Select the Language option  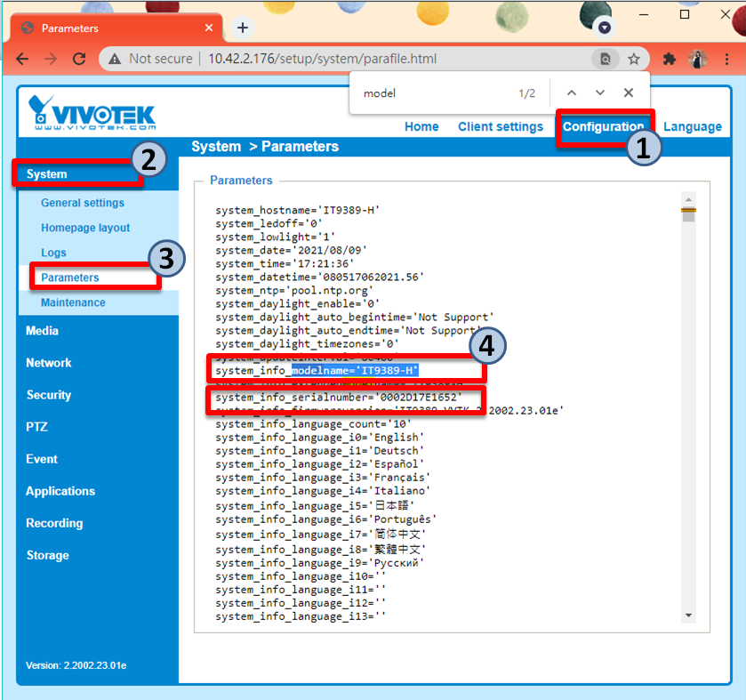pyautogui.click(x=693, y=127)
